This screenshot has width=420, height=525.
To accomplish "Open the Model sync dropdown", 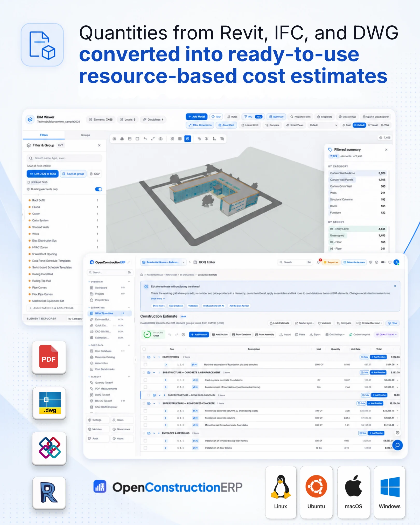I will [x=304, y=323].
